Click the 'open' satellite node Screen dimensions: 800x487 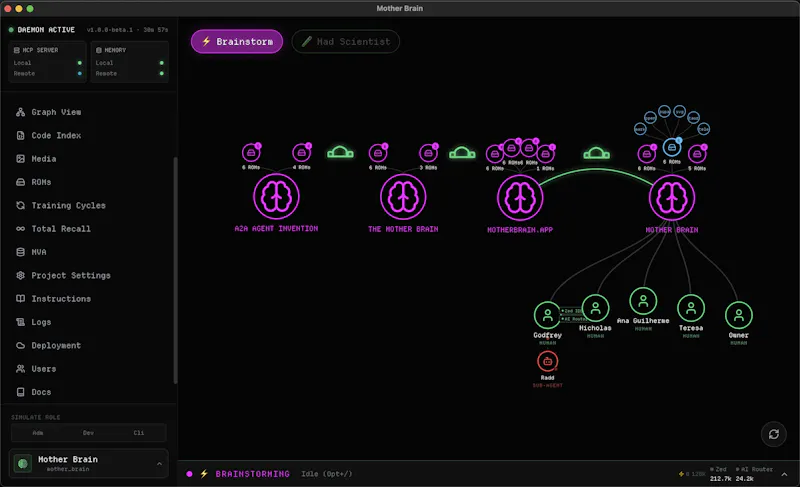pyautogui.click(x=650, y=118)
